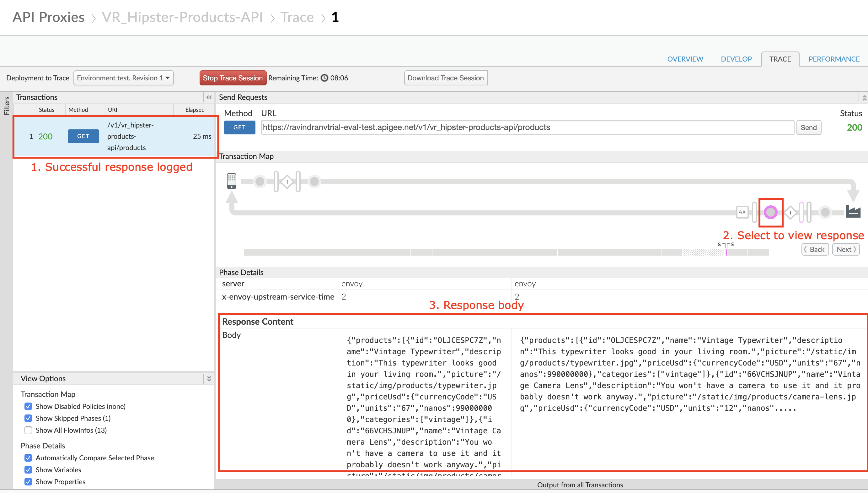The image size is (868, 493).
Task: Click the second request-flow circle after the upper T diamond
Action: point(314,181)
